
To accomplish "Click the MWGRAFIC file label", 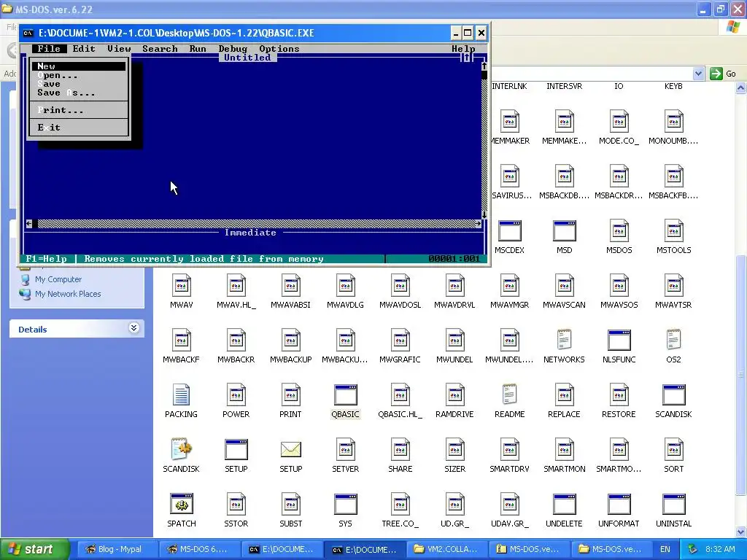I will click(400, 359).
